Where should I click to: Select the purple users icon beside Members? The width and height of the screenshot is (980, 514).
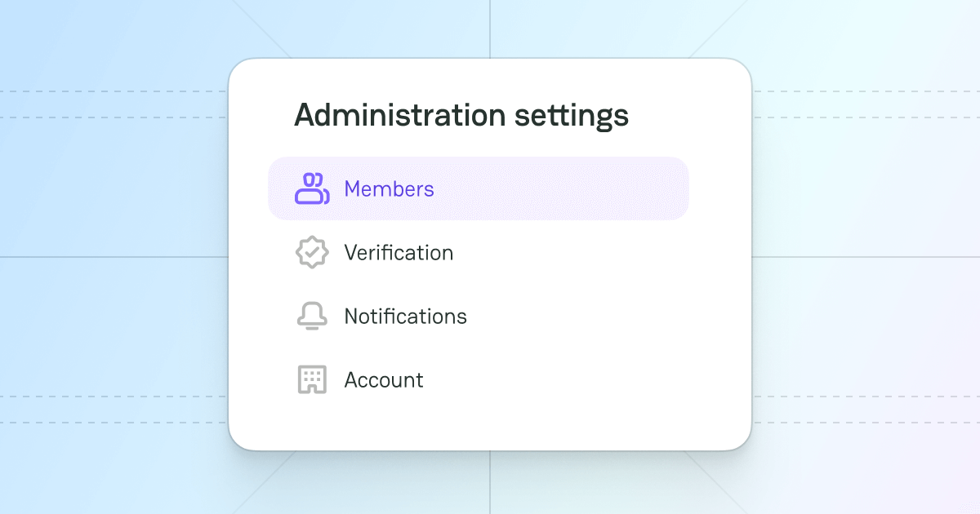pyautogui.click(x=311, y=188)
